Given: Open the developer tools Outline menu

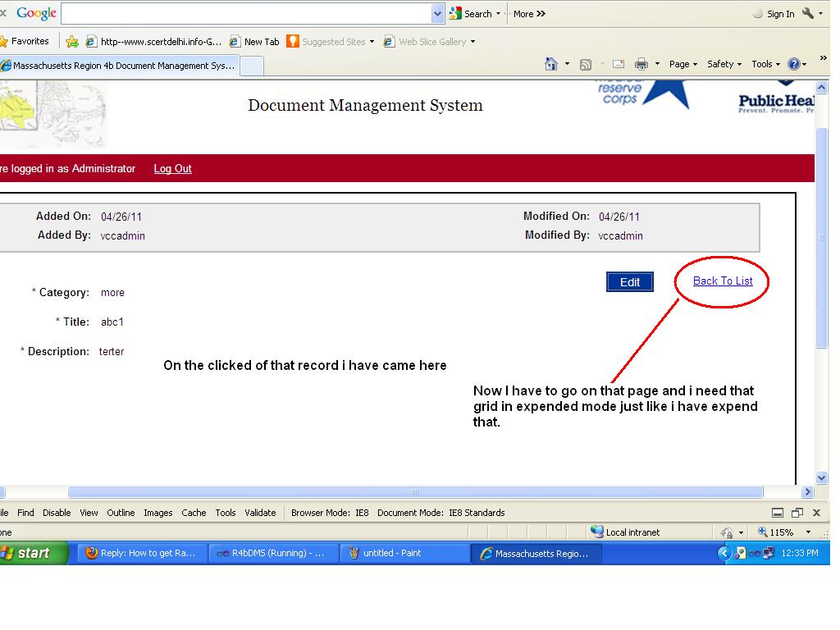Looking at the screenshot, I should 121,513.
